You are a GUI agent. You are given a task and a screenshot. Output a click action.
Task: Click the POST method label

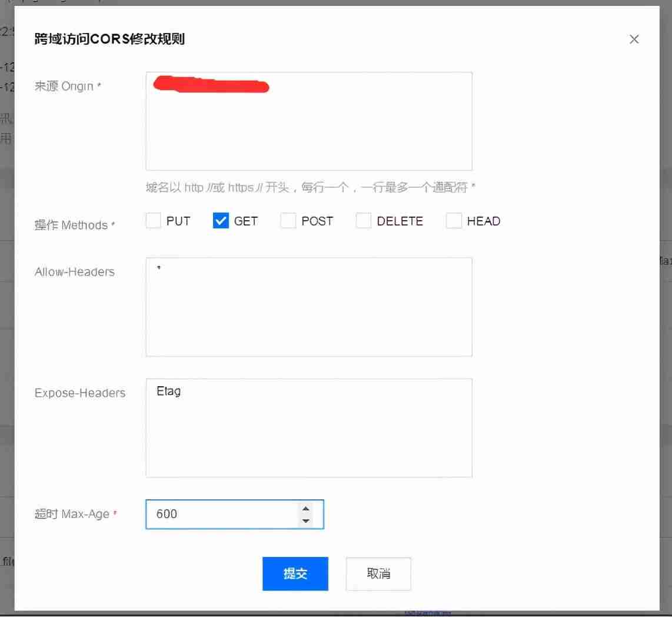point(317,221)
